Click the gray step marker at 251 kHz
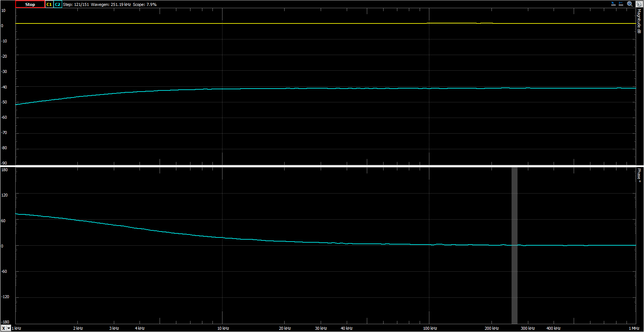Image resolution: width=644 pixels, height=332 pixels. tap(514, 246)
